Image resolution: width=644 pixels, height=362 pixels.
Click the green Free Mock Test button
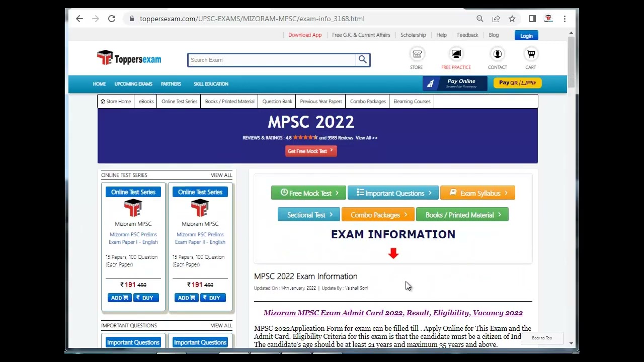point(308,193)
